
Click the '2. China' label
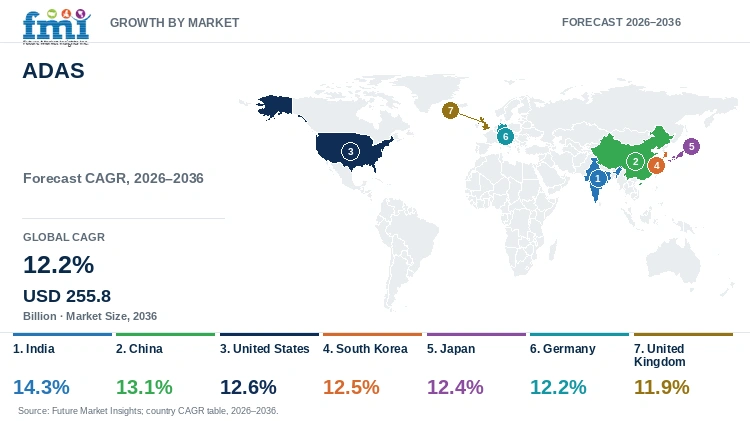pyautogui.click(x=139, y=349)
